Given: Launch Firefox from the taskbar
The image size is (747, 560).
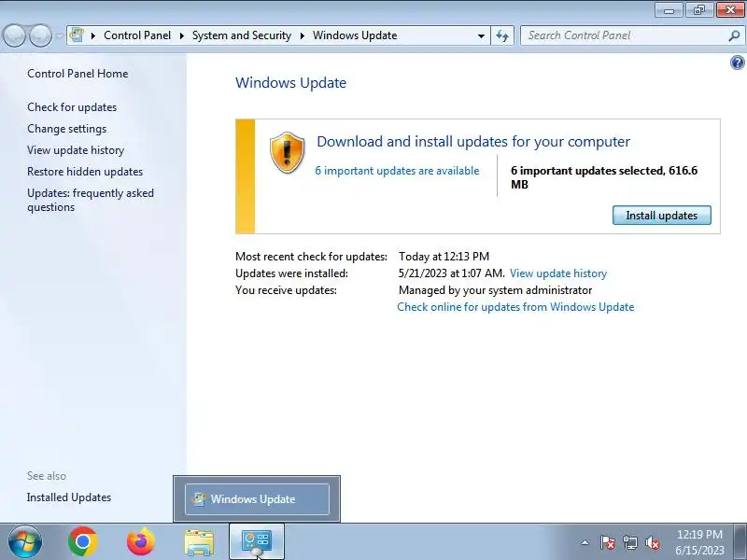Looking at the screenshot, I should click(x=141, y=541).
